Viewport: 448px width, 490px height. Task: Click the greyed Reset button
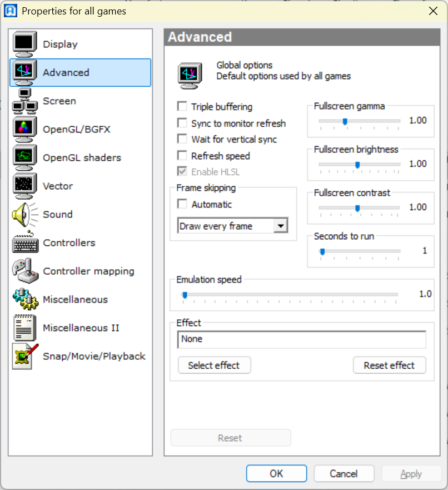(x=231, y=438)
